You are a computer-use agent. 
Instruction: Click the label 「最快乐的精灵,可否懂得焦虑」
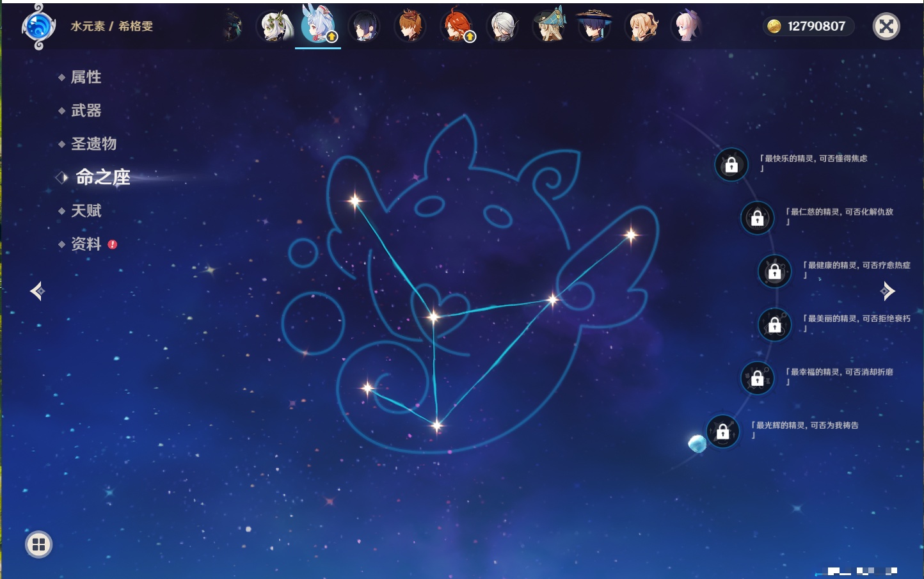click(x=813, y=163)
